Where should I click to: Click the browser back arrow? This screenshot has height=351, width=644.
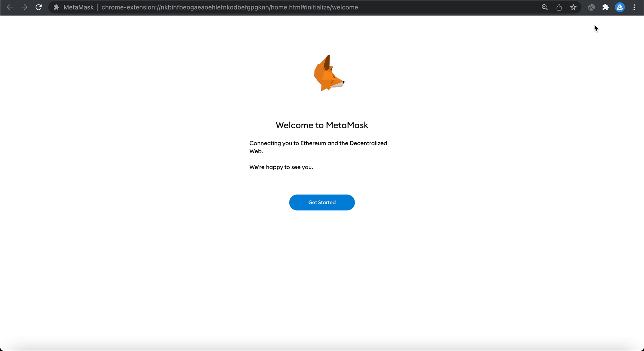pos(10,7)
